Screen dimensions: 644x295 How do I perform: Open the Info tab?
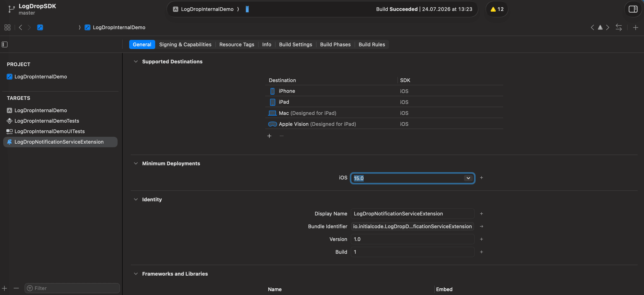coord(266,44)
